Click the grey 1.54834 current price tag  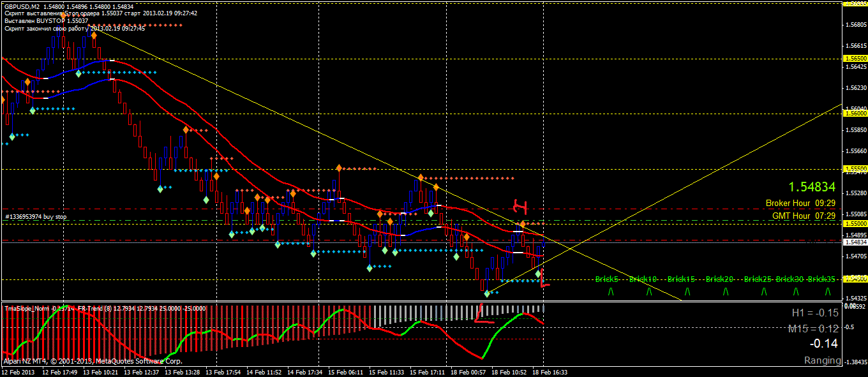tap(855, 242)
